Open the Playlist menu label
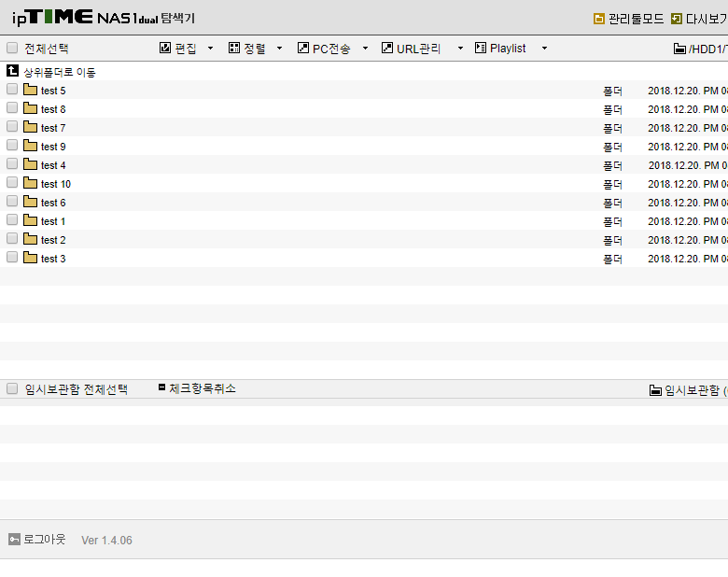The width and height of the screenshot is (728, 577). [508, 49]
